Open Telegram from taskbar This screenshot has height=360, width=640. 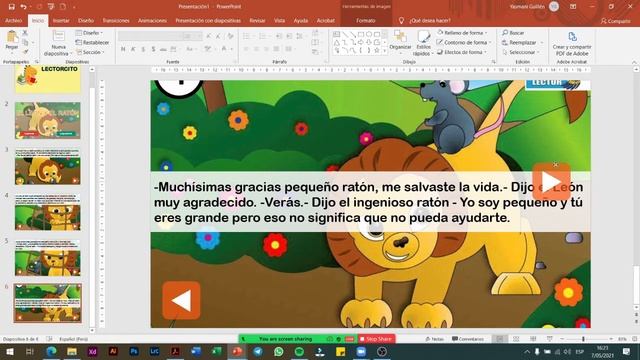point(258,351)
